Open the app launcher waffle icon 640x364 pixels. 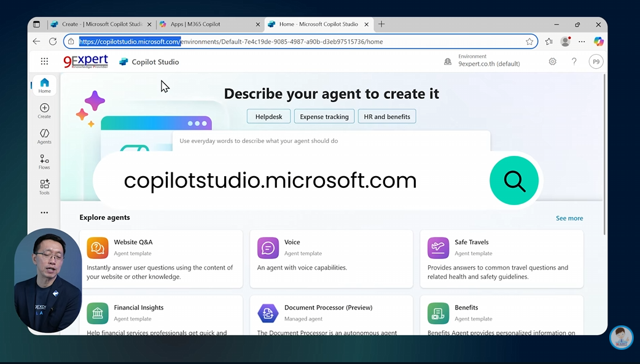coord(44,61)
